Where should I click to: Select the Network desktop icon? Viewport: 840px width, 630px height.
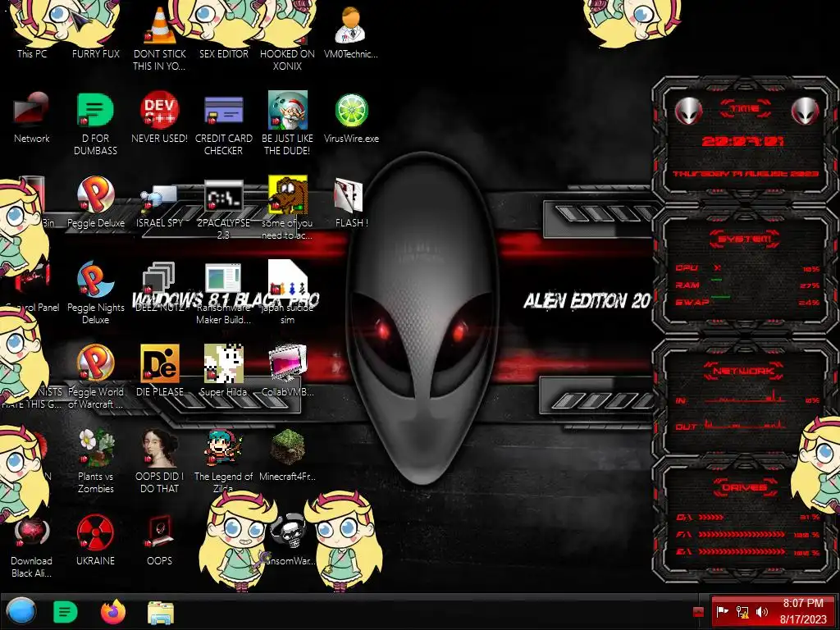coord(32,111)
